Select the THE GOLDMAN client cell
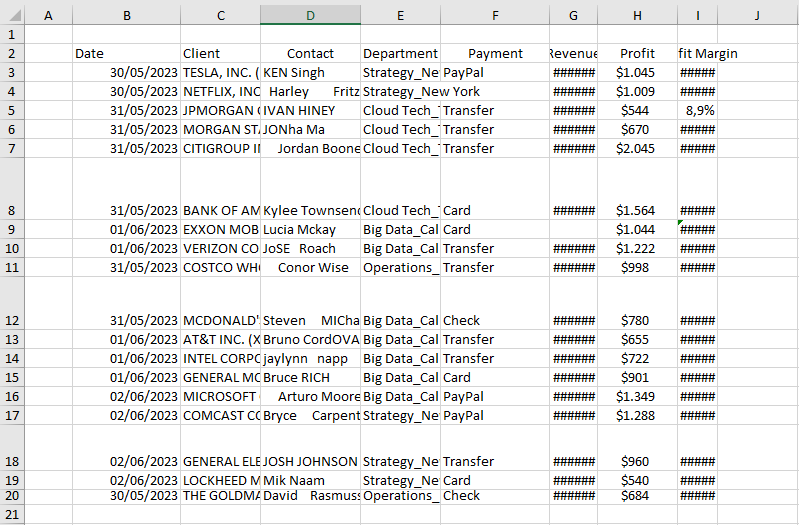 [220, 496]
